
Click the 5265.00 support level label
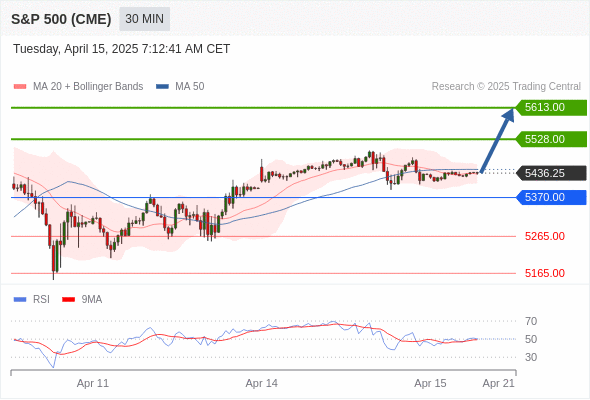click(x=545, y=236)
